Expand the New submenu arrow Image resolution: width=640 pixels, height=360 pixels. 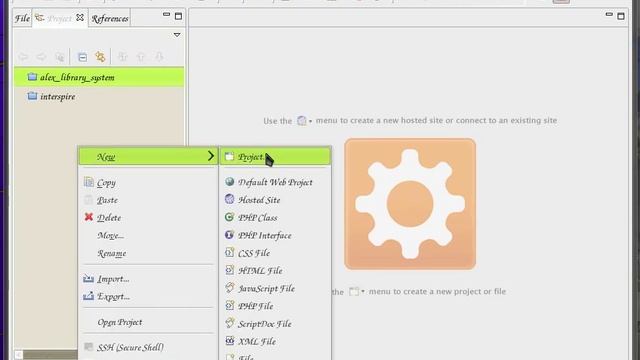tap(211, 156)
